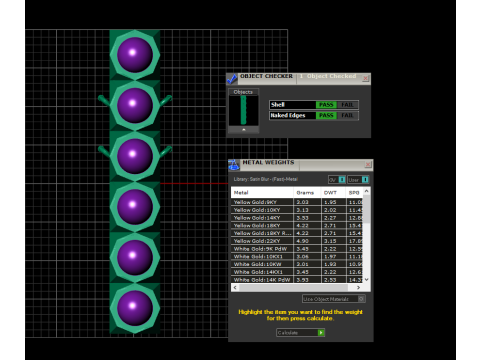This screenshot has height=360, width=480.
Task: Select the White Gold:14K PdW row
Action: [297, 280]
